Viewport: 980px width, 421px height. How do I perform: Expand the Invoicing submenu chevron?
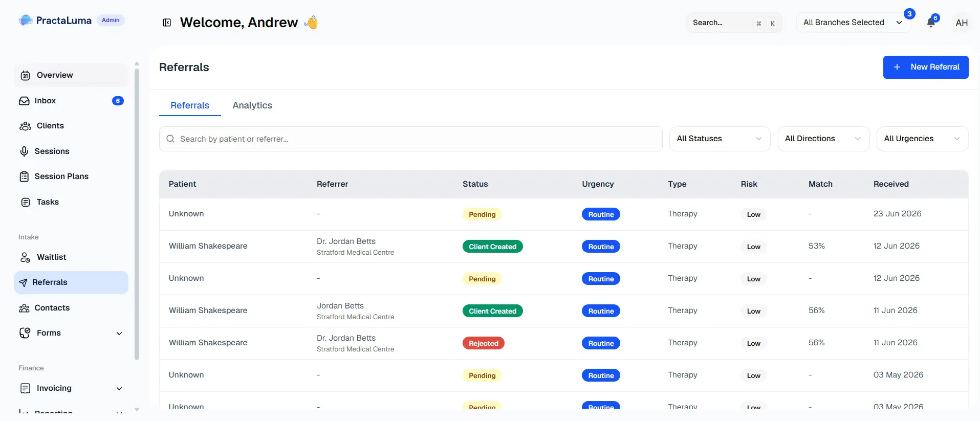[119, 389]
